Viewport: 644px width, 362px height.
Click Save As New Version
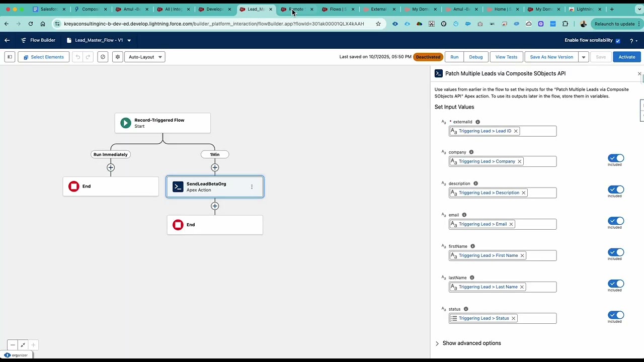pos(551,57)
